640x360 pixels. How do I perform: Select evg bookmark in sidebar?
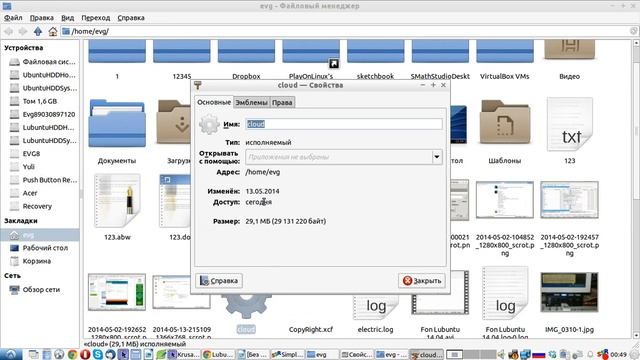point(40,235)
